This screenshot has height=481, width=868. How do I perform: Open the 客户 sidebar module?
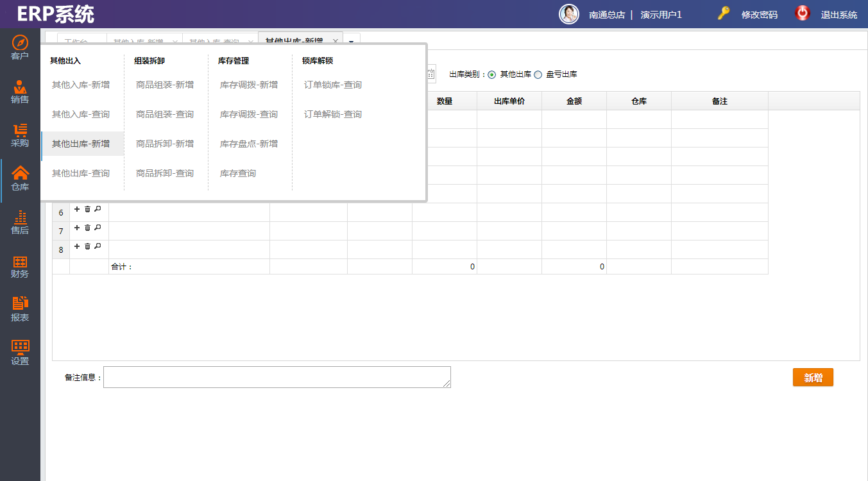(20, 47)
